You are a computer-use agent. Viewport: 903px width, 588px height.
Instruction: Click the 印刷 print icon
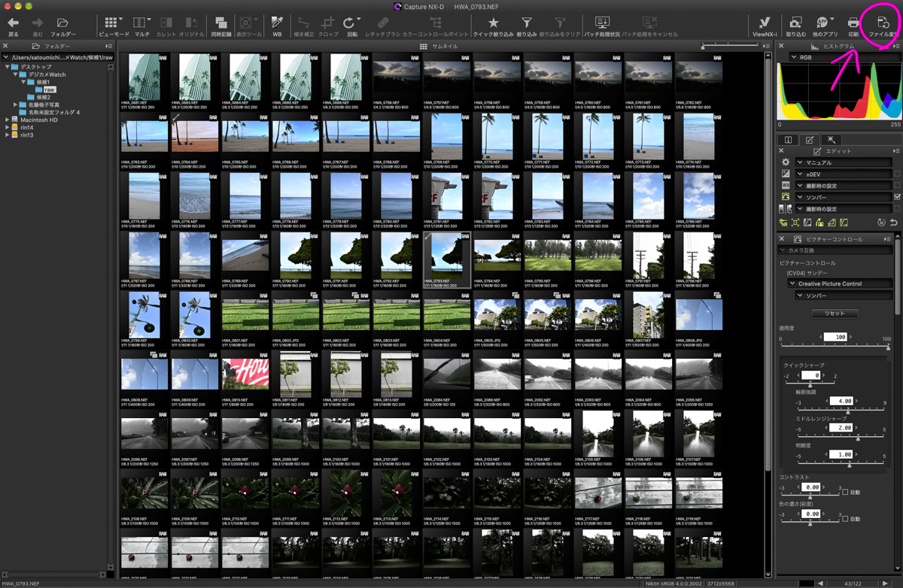(x=853, y=23)
